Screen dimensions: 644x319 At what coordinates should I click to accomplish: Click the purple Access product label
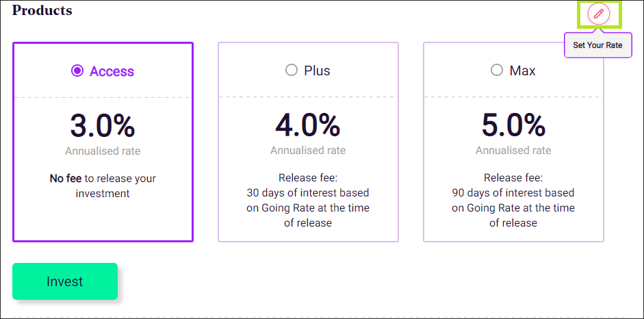pyautogui.click(x=112, y=71)
